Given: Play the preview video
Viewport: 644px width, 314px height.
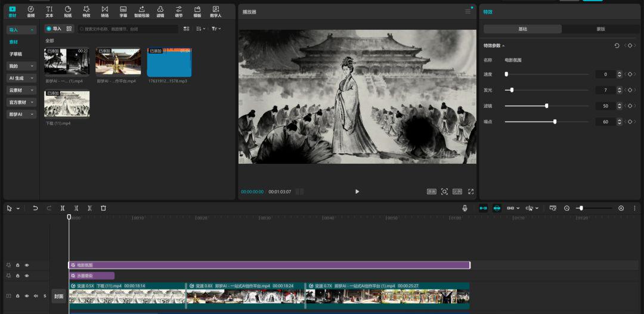Looking at the screenshot, I should tap(357, 192).
